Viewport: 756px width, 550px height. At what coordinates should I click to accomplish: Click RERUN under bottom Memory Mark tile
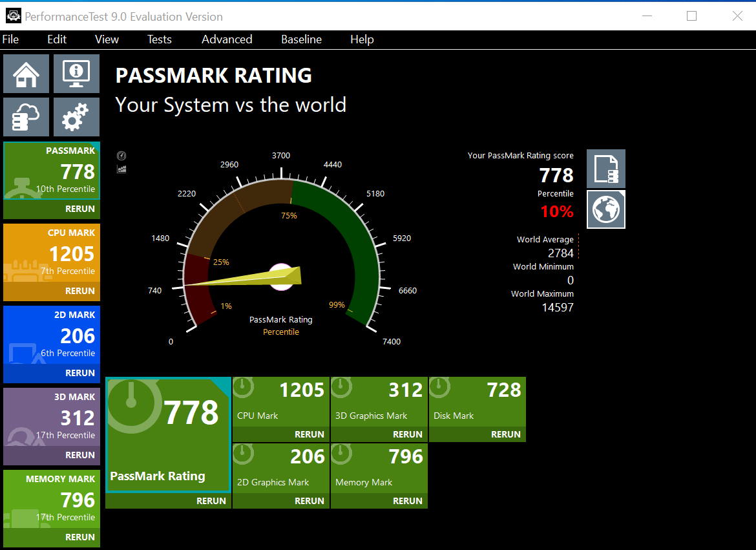pyautogui.click(x=408, y=501)
